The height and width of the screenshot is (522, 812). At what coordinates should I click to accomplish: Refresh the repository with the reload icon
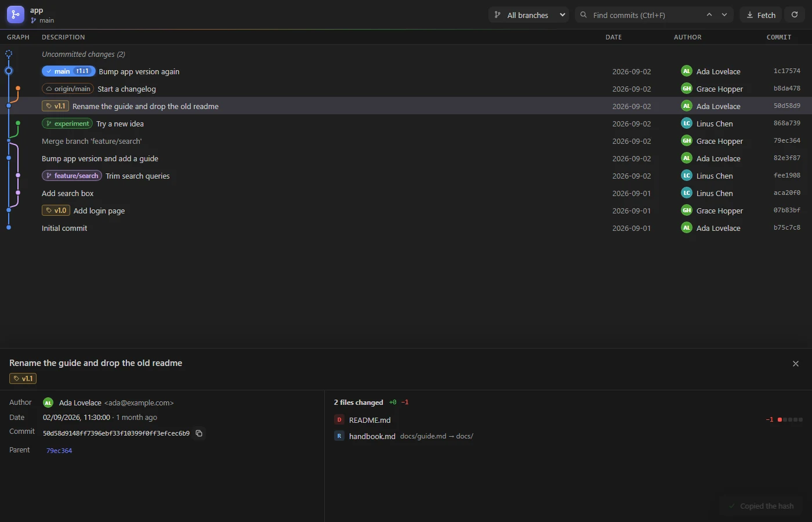(795, 15)
